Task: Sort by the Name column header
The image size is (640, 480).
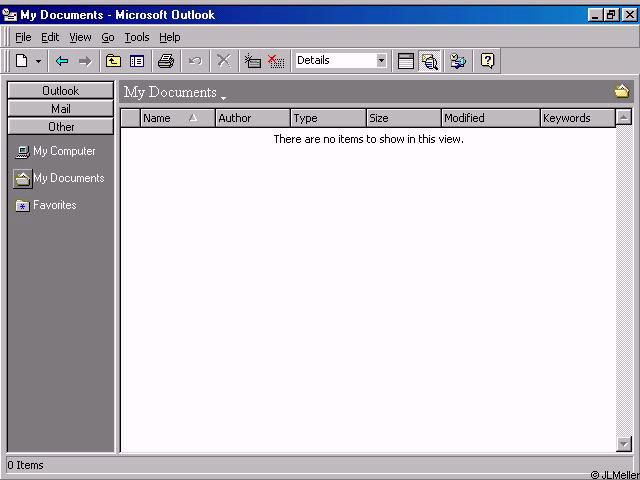Action: [x=178, y=118]
